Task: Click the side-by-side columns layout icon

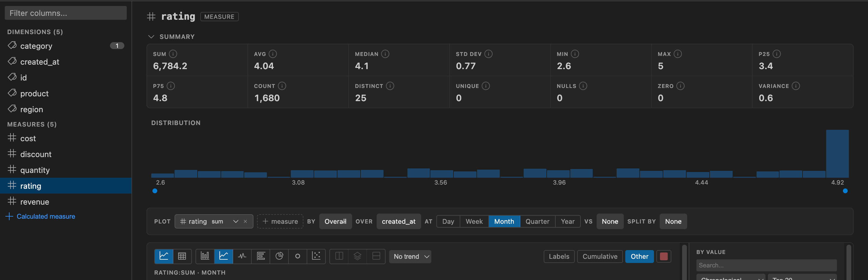Action: coord(339,256)
